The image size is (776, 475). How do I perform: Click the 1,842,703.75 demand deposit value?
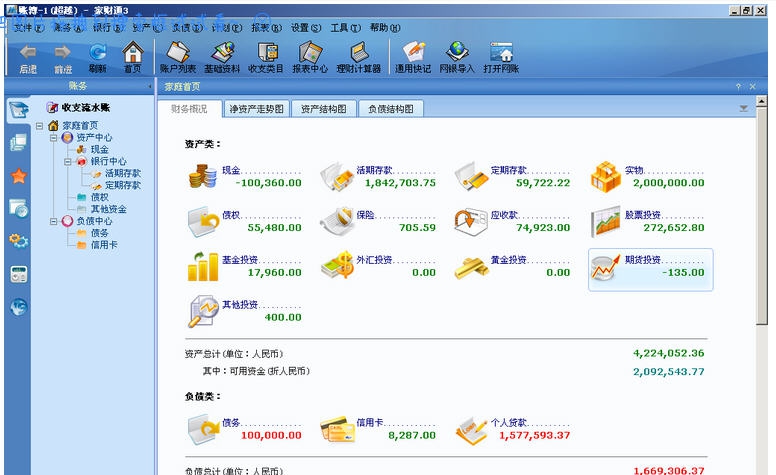[400, 183]
